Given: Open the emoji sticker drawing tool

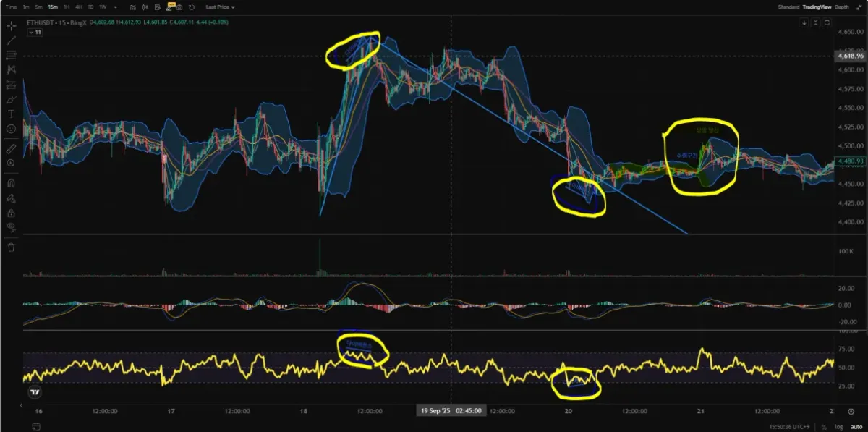Looking at the screenshot, I should click(10, 127).
